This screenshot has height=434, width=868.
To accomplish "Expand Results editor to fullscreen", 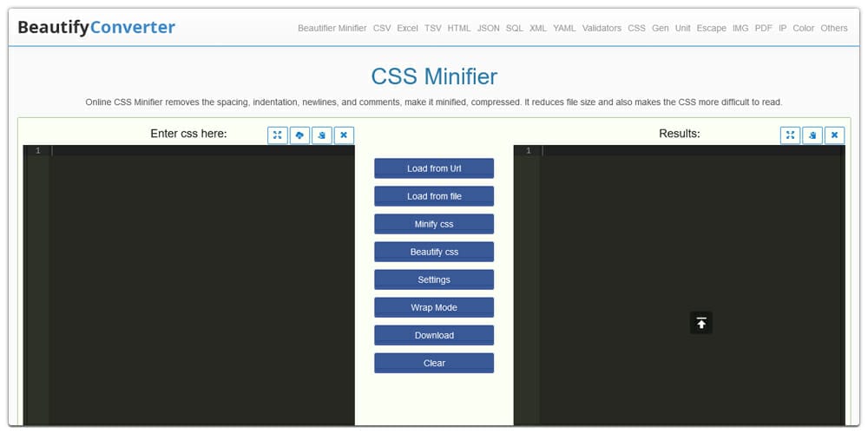I will click(x=791, y=135).
